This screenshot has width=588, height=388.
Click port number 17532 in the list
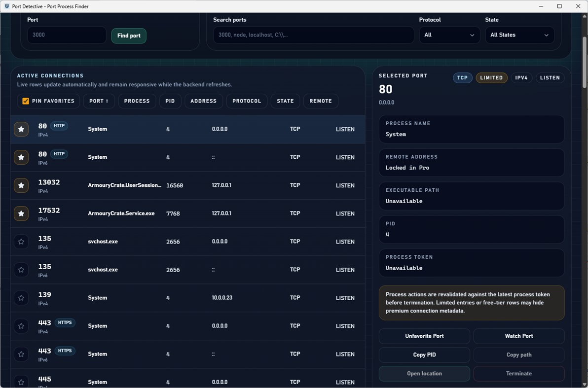tap(49, 211)
